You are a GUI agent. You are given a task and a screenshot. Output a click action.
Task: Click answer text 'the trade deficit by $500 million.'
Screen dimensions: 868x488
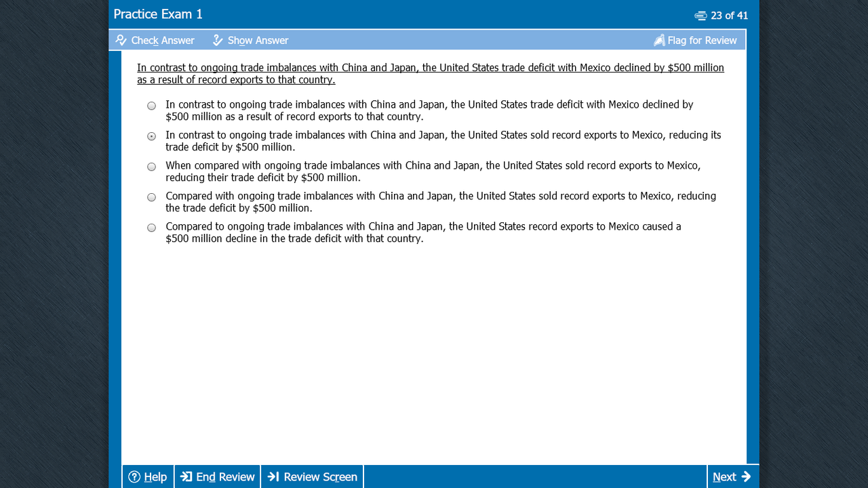click(239, 208)
